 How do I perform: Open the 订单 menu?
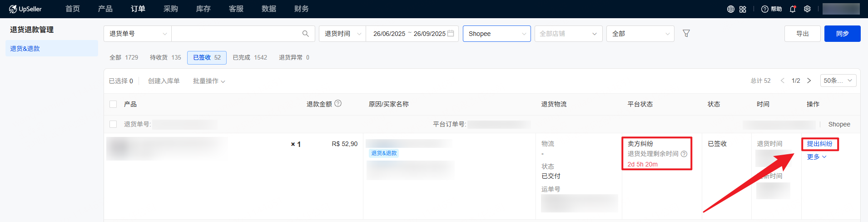click(x=138, y=9)
